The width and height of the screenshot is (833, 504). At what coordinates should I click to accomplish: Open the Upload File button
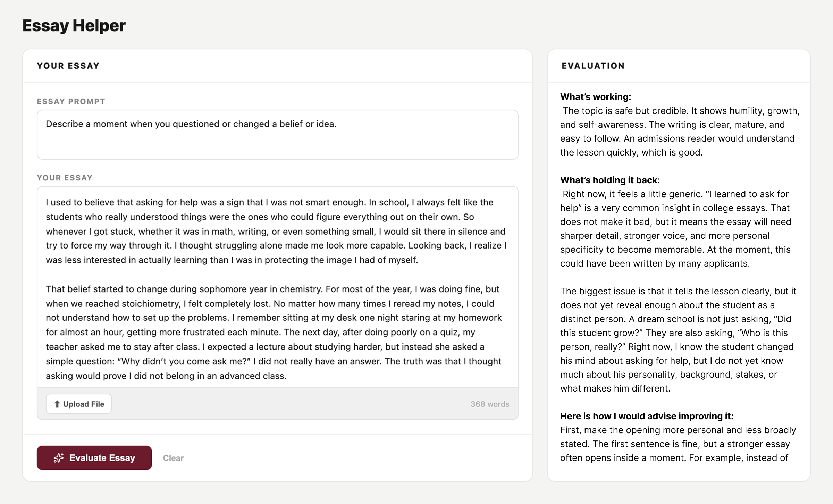point(79,404)
